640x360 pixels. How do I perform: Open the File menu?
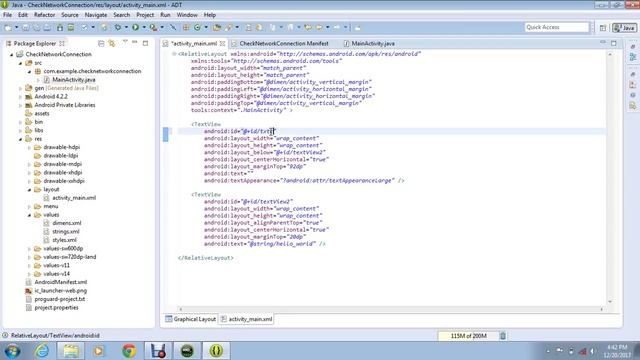pyautogui.click(x=7, y=15)
